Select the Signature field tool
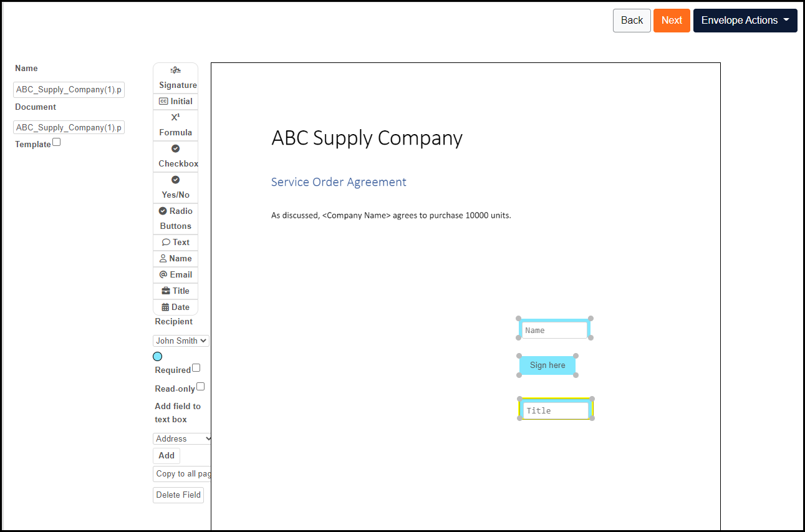Screen dimensions: 805x532 pyautogui.click(x=175, y=78)
